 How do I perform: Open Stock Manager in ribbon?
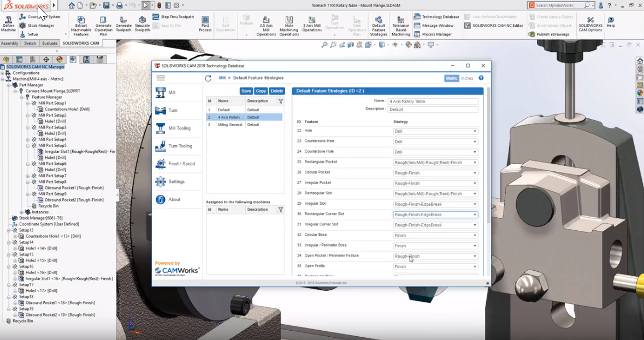[x=37, y=26]
